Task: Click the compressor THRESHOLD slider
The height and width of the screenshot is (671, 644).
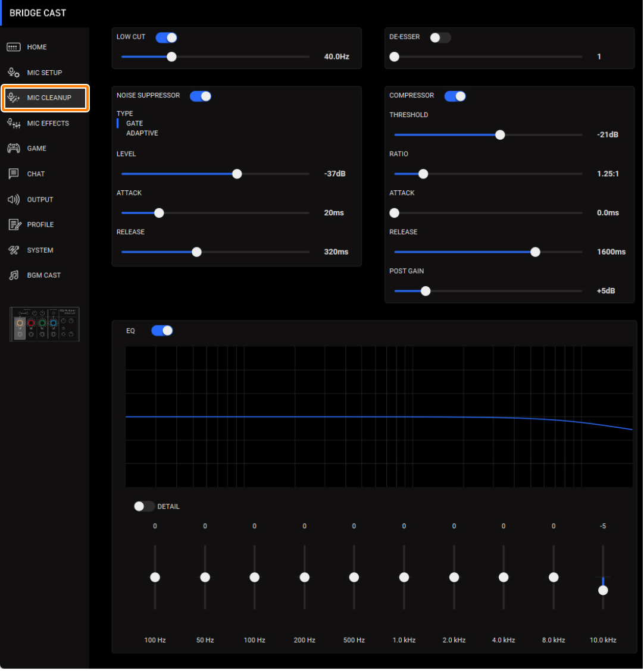Action: (488, 135)
